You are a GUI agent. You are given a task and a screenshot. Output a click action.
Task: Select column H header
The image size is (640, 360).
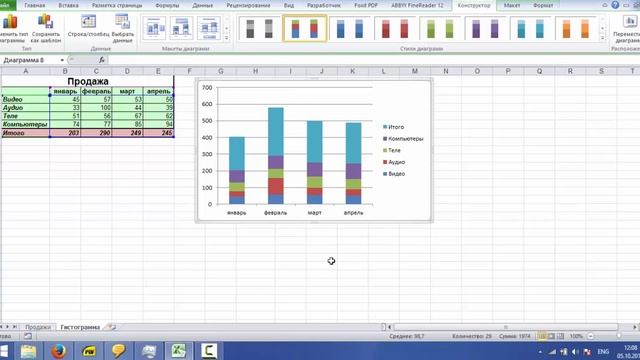pyautogui.click(x=256, y=71)
